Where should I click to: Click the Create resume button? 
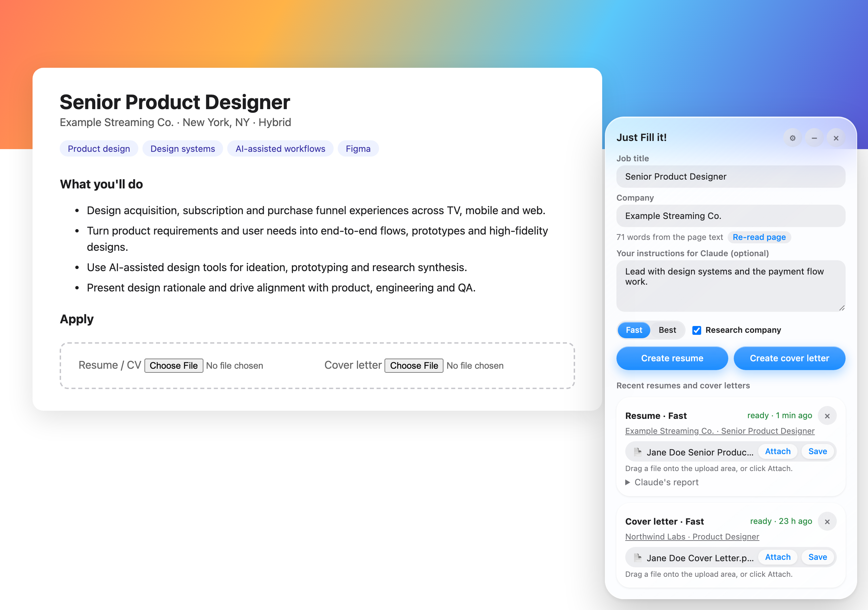[672, 358]
